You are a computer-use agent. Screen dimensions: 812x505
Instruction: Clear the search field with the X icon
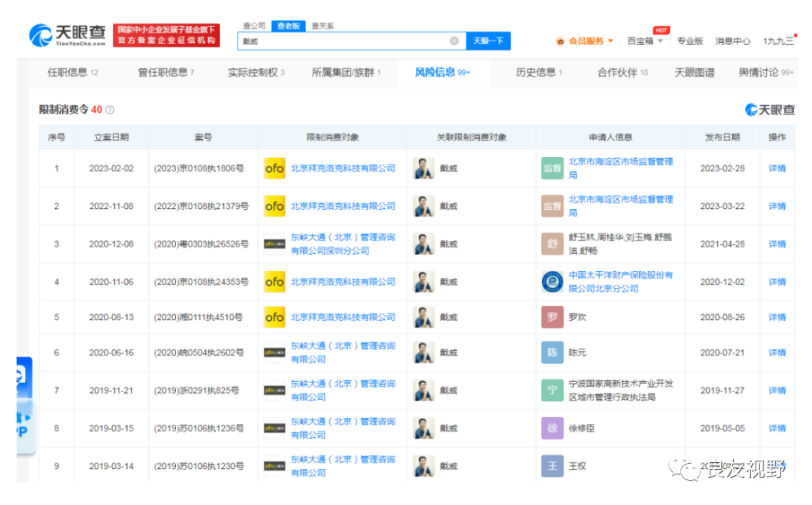(454, 41)
